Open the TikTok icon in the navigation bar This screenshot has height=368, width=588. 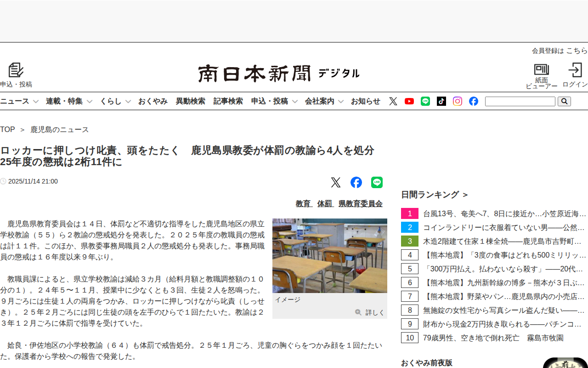(x=441, y=101)
